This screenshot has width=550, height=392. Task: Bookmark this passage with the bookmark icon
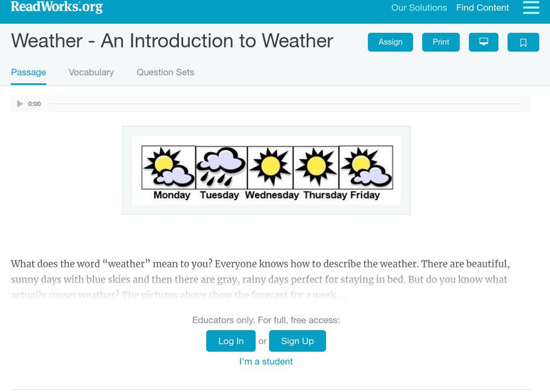tap(523, 42)
